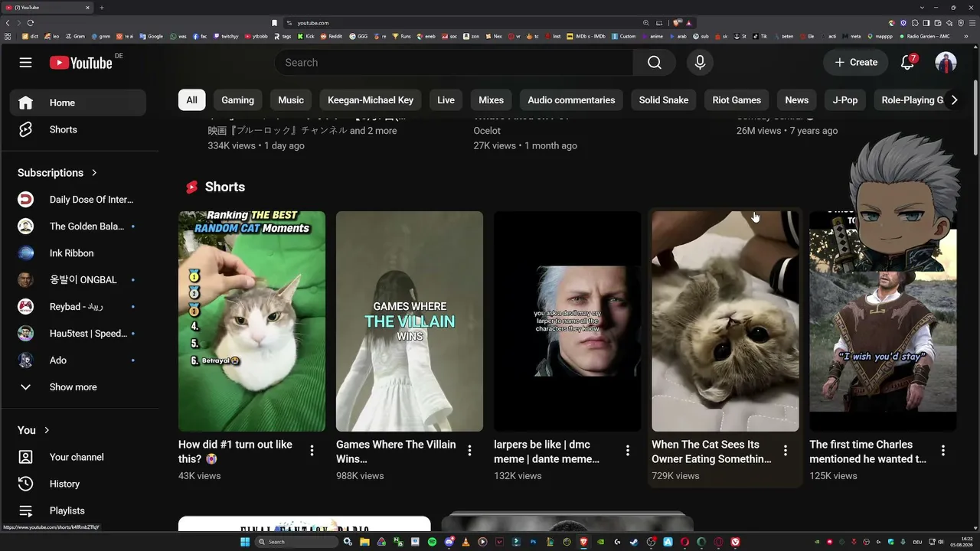Open Playlists in the sidebar
This screenshot has height=551, width=980.
(77, 510)
